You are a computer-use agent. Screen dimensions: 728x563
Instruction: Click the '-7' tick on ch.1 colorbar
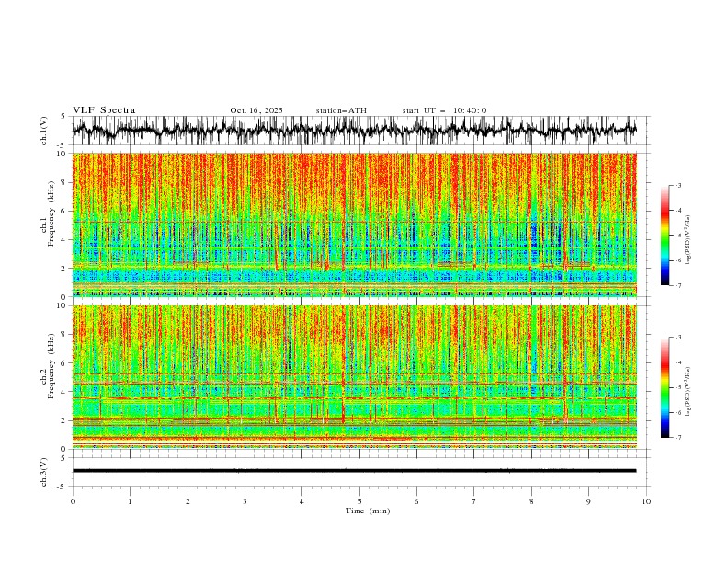(x=677, y=285)
